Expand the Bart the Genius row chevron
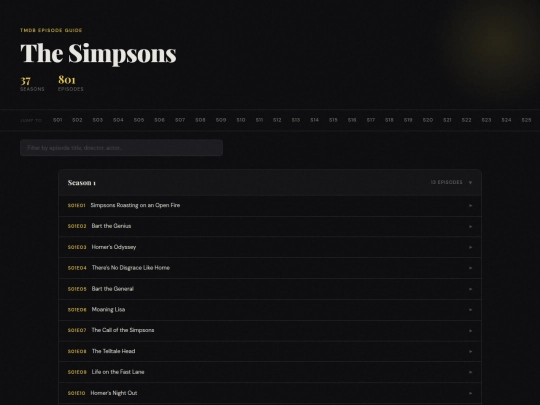This screenshot has width=540, height=405. [470, 226]
